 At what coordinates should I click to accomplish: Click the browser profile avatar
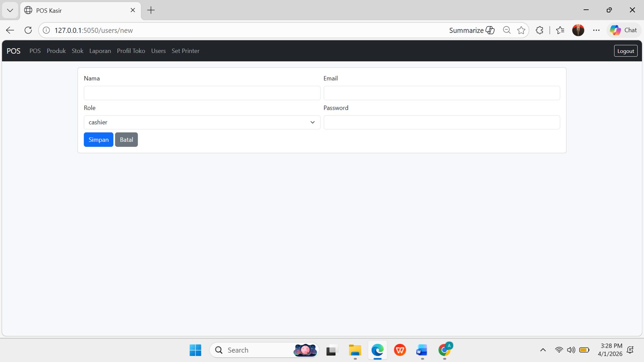pos(579,30)
